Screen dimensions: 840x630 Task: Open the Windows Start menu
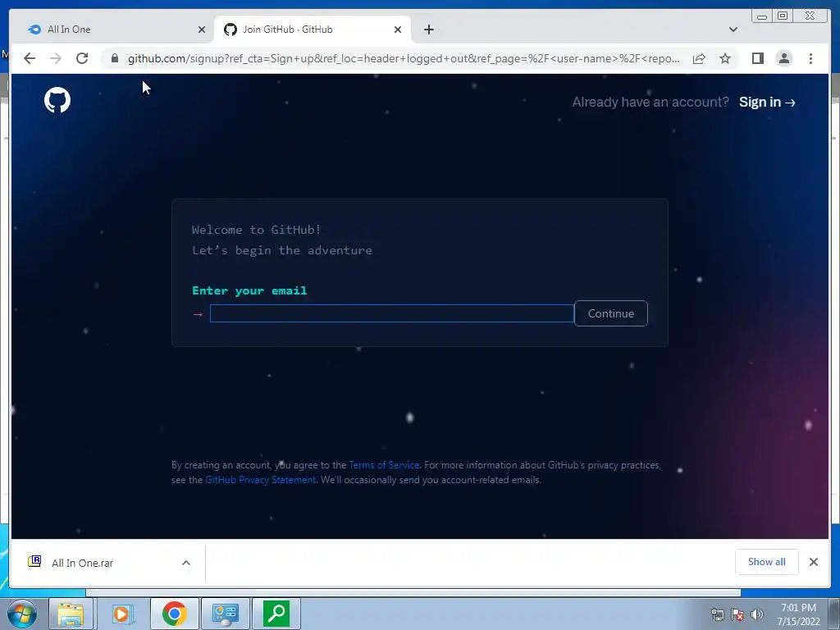point(22,614)
